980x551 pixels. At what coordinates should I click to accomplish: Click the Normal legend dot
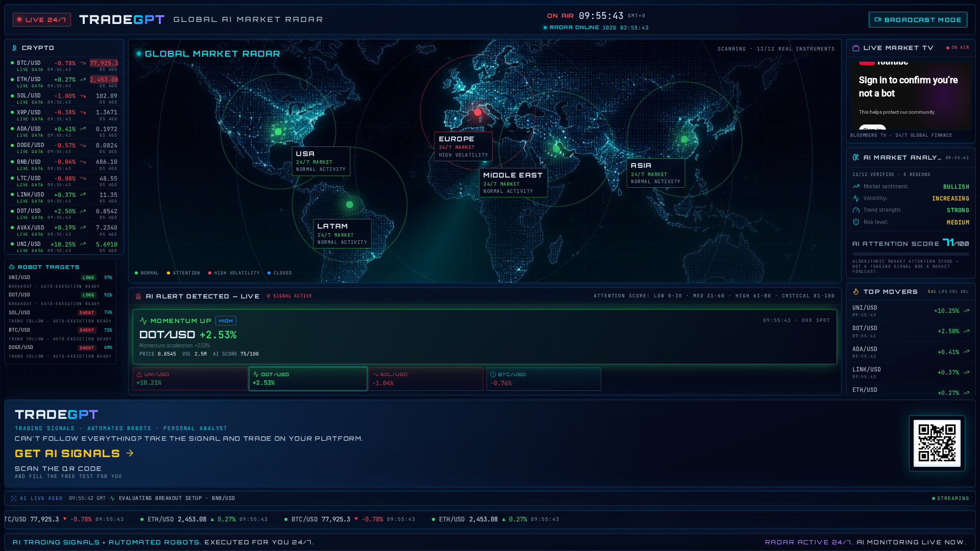136,273
